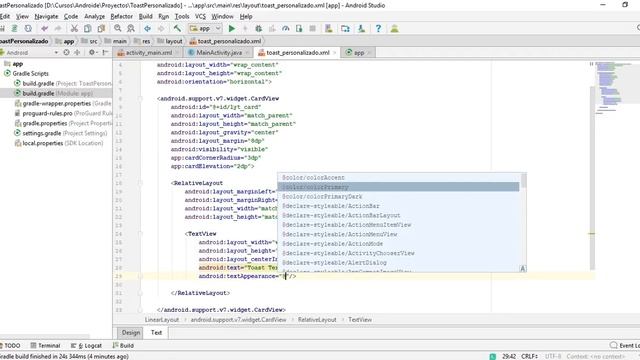640x360 pixels.
Task: Switch to MainActivity.java editor tab
Action: click(219, 53)
